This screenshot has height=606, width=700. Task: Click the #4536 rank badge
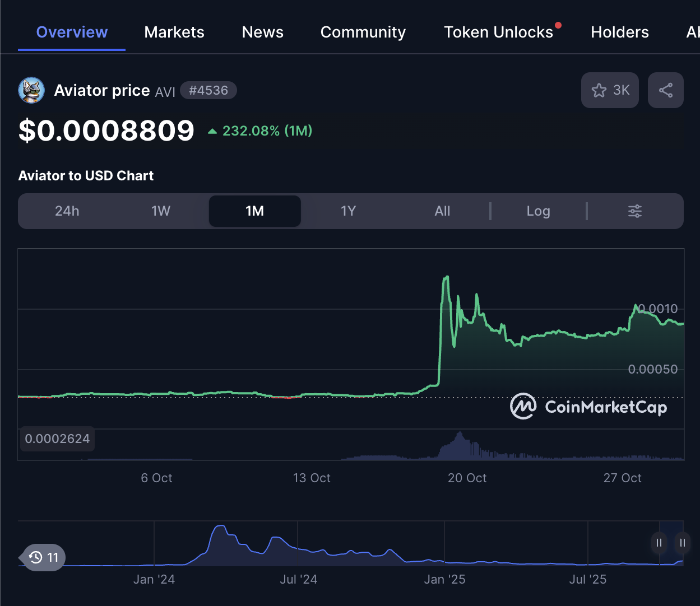[208, 90]
